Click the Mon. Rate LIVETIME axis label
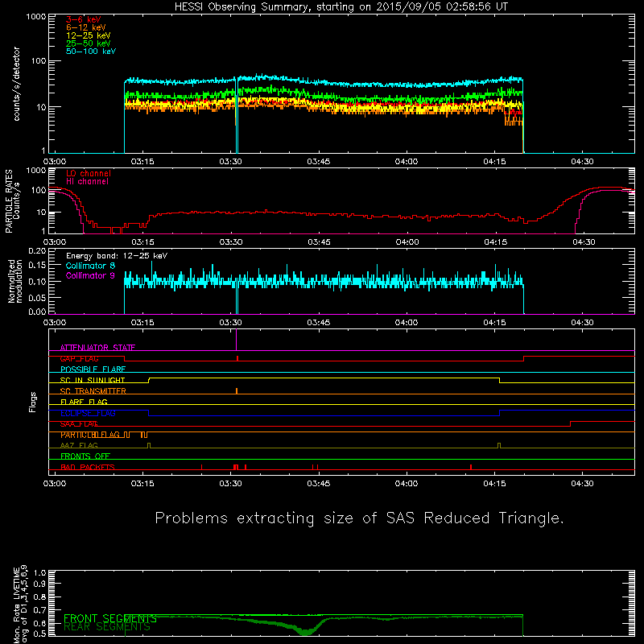 tap(20, 604)
